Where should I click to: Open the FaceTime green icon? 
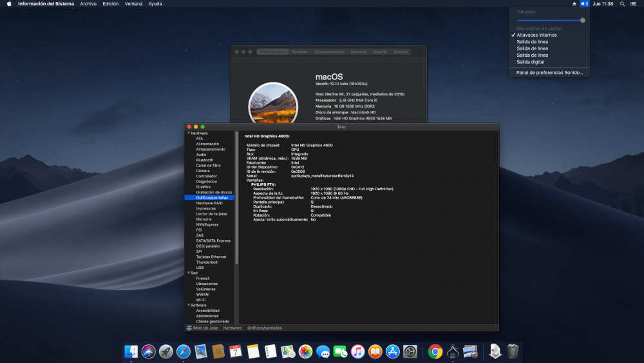click(340, 351)
